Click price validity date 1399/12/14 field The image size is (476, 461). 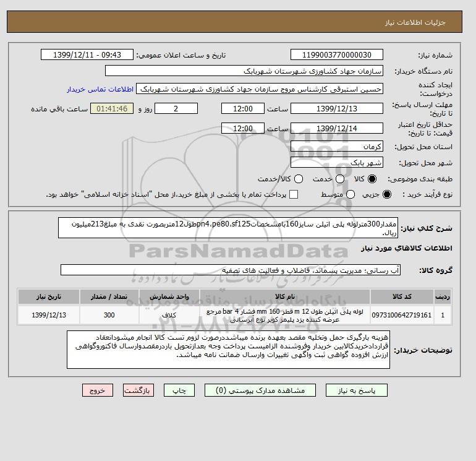coord(337,128)
